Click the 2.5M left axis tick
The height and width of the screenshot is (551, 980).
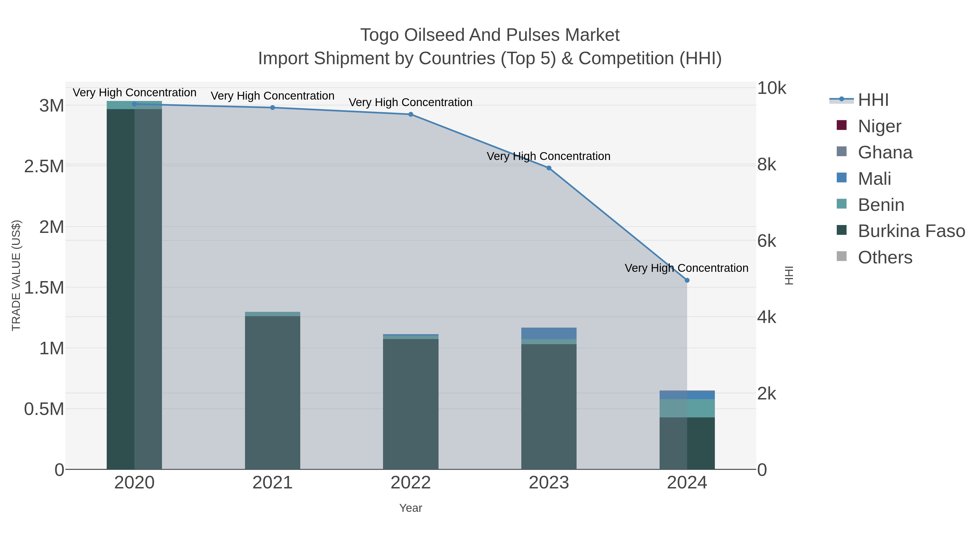44,166
